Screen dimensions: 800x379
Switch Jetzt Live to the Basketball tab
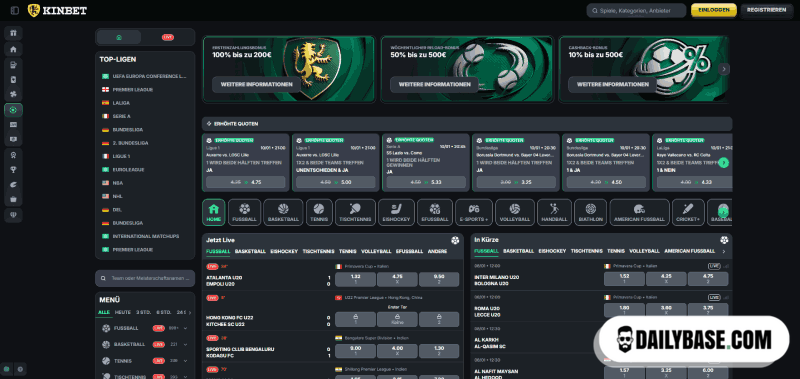[250, 251]
